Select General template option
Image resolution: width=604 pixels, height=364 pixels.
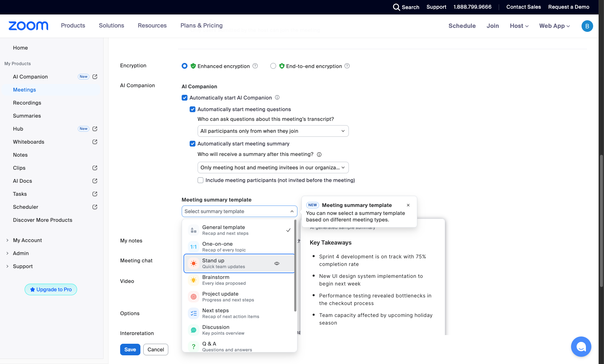tap(239, 230)
